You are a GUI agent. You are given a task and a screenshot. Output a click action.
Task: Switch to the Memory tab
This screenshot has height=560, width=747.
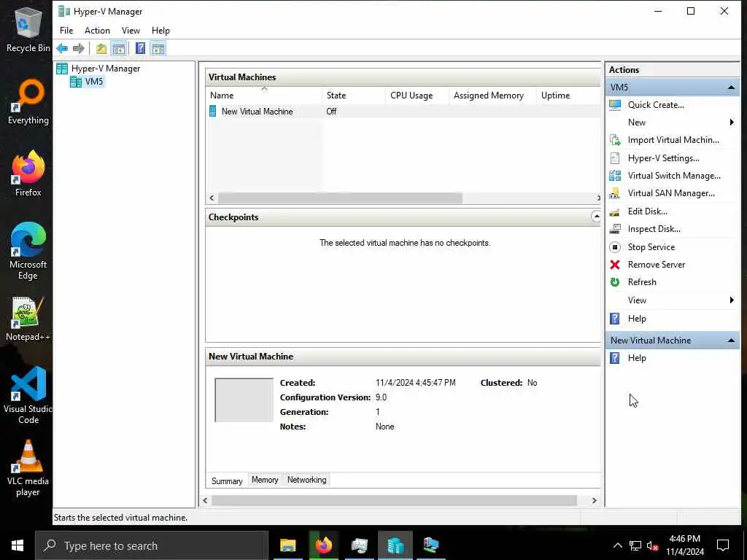coord(265,480)
